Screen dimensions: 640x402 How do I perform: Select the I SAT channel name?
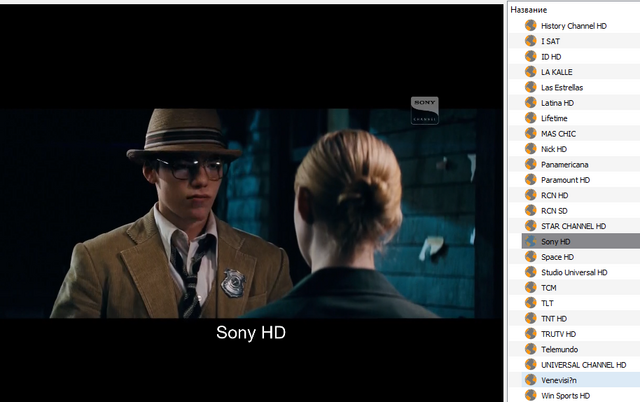[x=550, y=41]
